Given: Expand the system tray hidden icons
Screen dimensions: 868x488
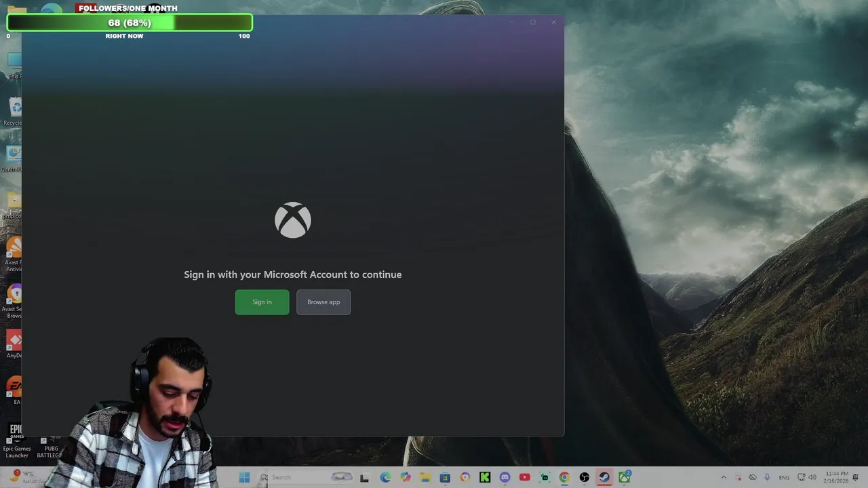Looking at the screenshot, I should point(724,477).
